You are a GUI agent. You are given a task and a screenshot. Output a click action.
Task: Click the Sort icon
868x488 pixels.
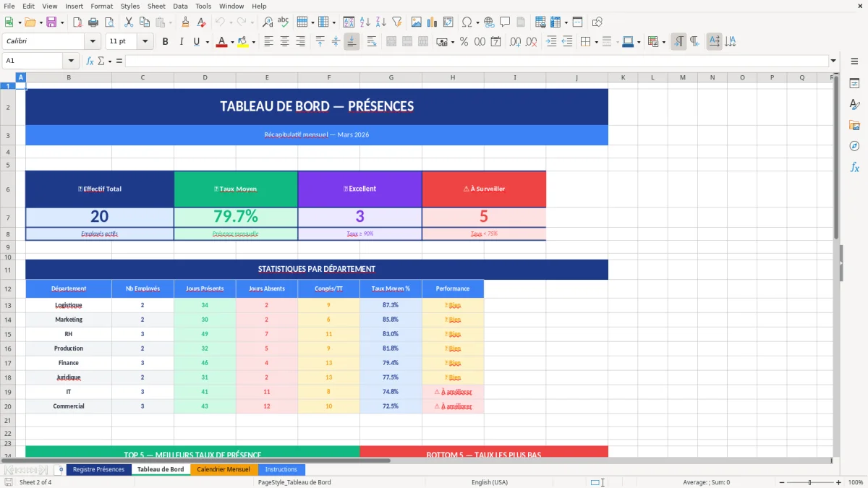click(349, 22)
